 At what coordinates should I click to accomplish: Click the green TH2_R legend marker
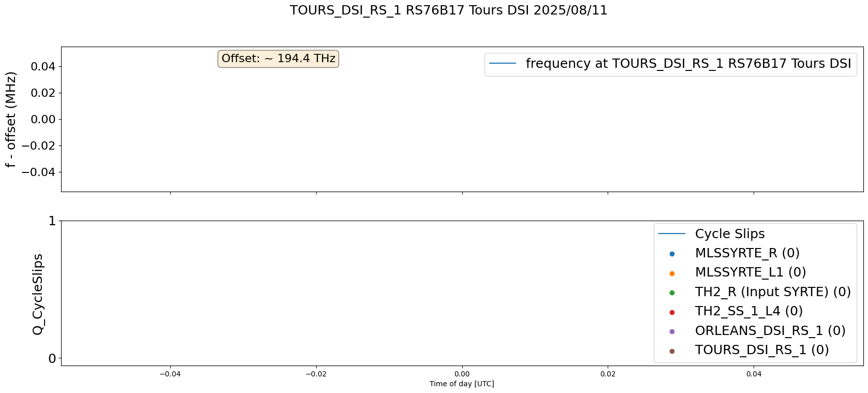(x=672, y=293)
